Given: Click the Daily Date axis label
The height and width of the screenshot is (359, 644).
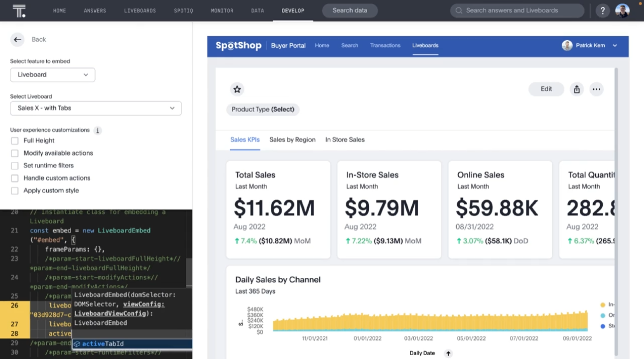Looking at the screenshot, I should click(x=422, y=353).
